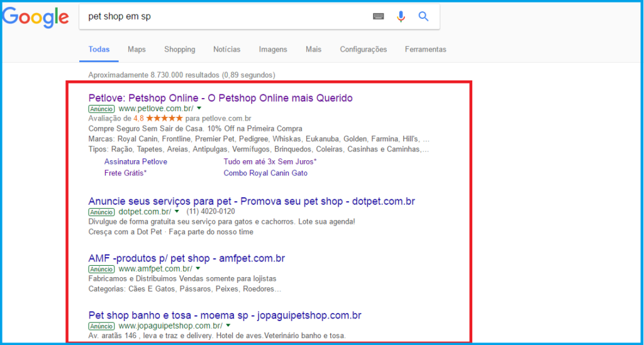Switch to the Imagens tab
Screen dimensions: 644x345
273,49
